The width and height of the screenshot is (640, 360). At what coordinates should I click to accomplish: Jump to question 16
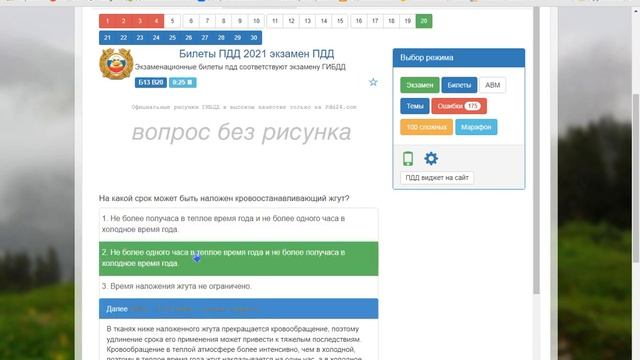[x=359, y=21]
